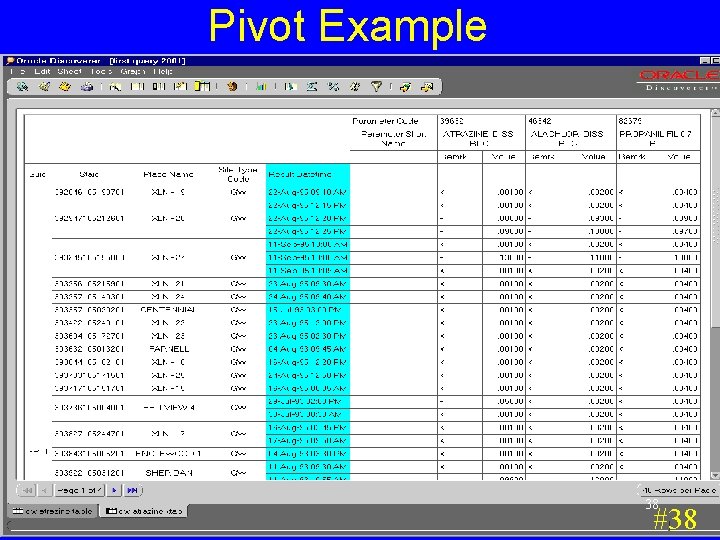Click the globe New Workbook toolbar icon
720x540 pixels.
pos(22,86)
